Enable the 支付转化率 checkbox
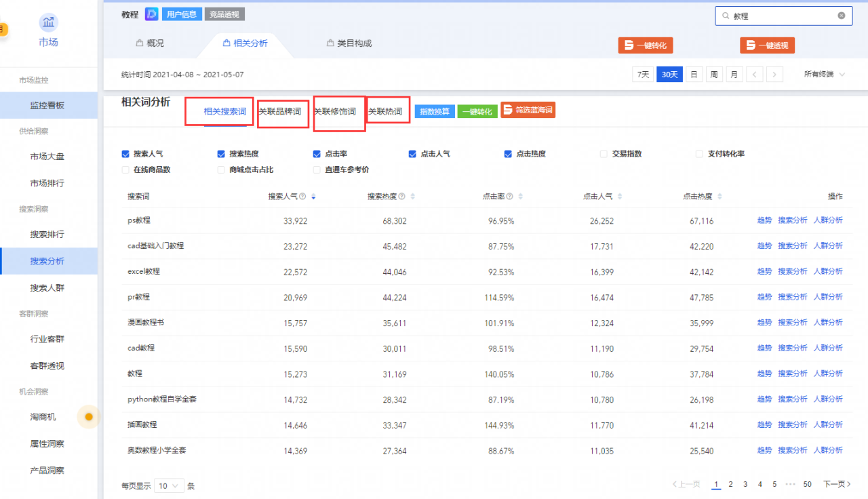The height and width of the screenshot is (499, 868). [700, 154]
